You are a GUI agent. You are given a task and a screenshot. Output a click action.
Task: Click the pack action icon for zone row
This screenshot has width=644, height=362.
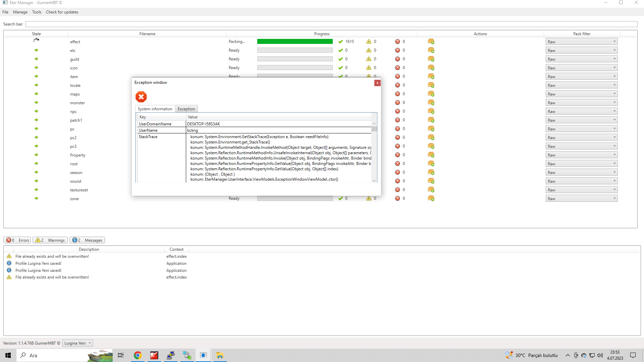point(431,198)
